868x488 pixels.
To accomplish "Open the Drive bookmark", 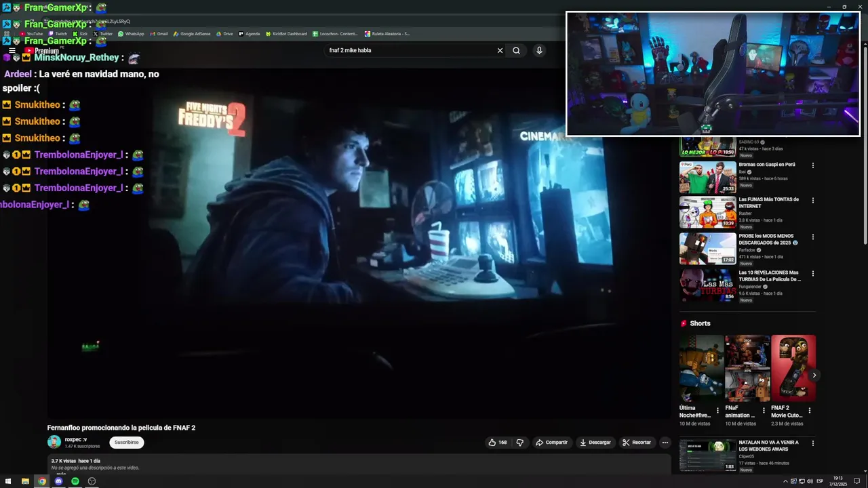I will click(224, 34).
